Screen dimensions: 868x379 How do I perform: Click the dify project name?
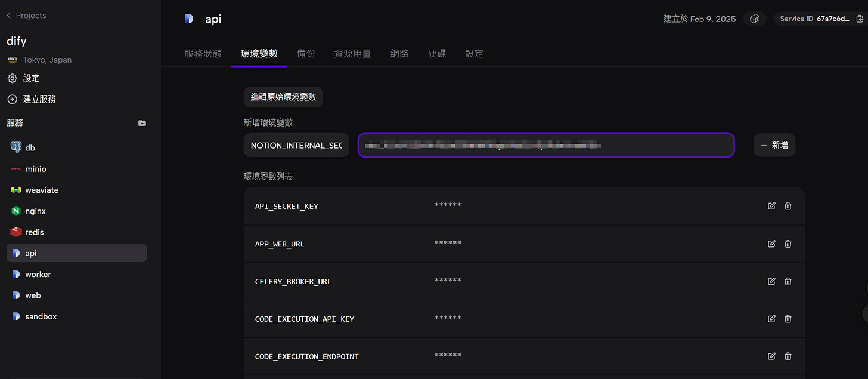coord(17,41)
